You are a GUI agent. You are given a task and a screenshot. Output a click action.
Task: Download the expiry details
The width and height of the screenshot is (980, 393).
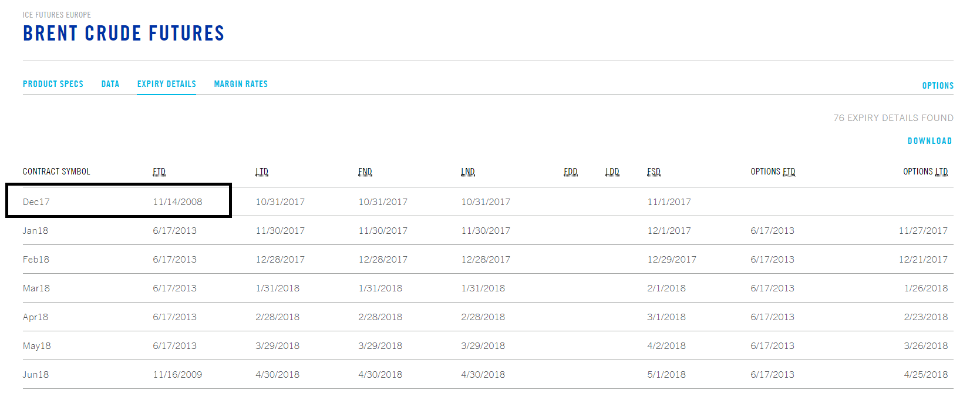pos(930,141)
